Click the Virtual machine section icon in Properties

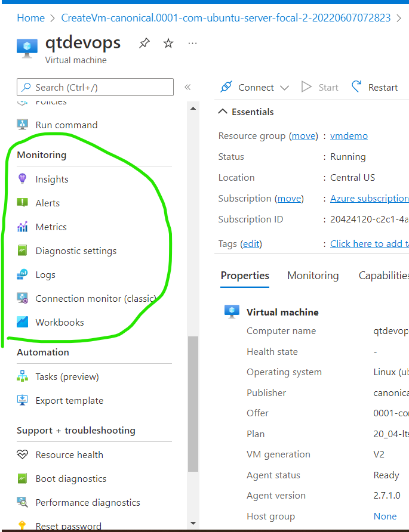232,311
